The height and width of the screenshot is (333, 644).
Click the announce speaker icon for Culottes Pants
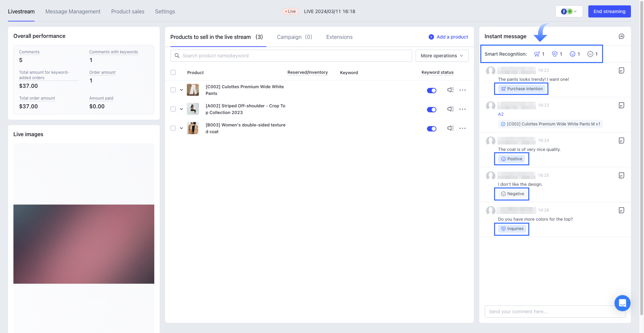click(x=450, y=90)
